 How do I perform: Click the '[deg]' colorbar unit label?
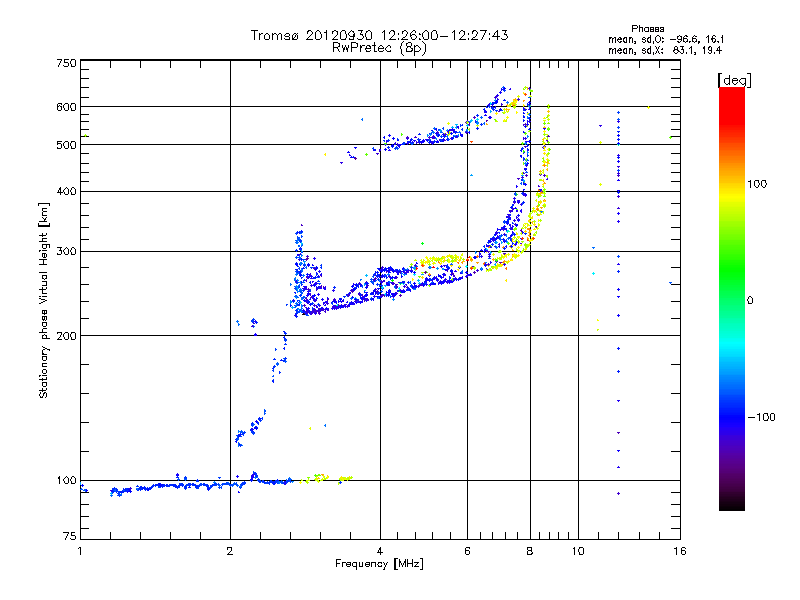pyautogui.click(x=734, y=80)
